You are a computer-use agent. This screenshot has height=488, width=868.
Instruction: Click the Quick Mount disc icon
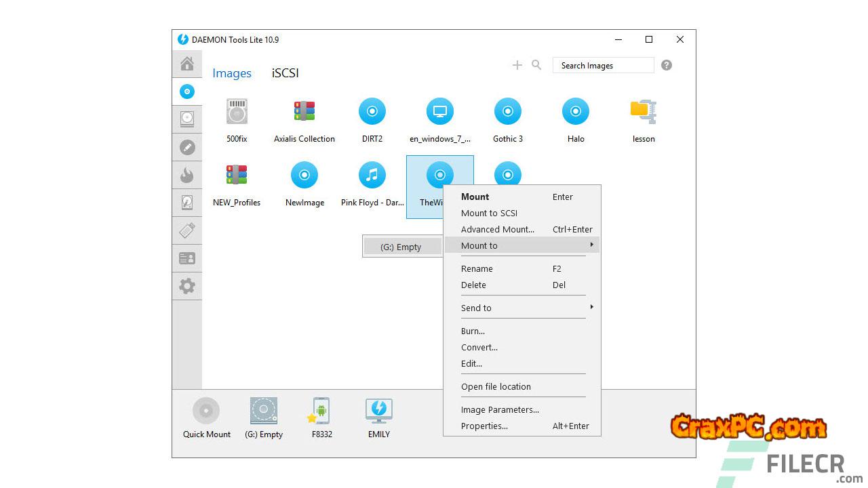click(206, 411)
